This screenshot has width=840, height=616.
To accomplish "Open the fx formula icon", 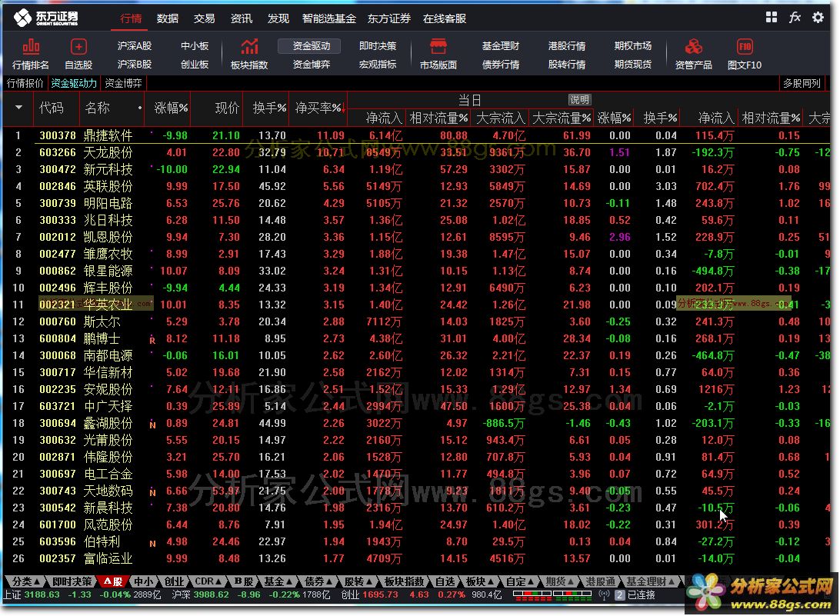I will [x=795, y=17].
